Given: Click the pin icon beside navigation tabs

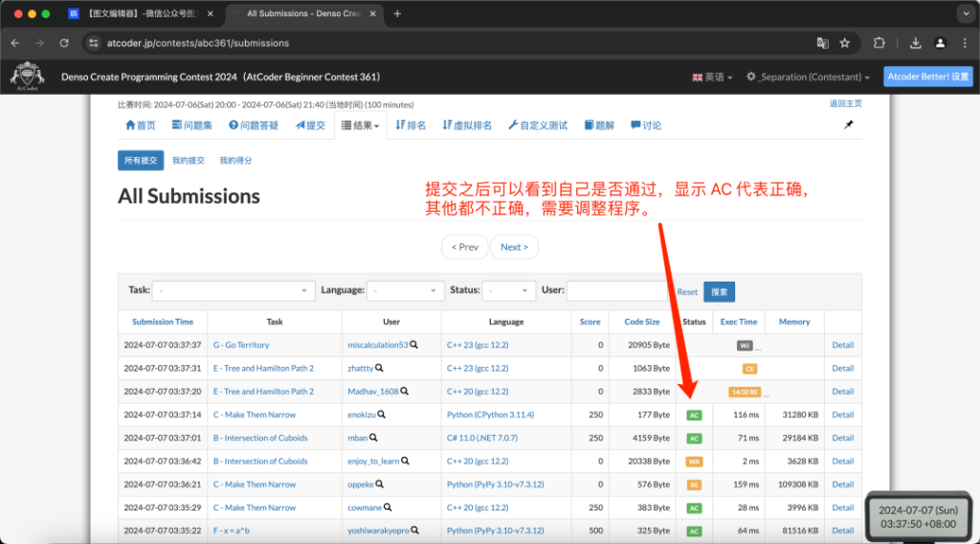Looking at the screenshot, I should [848, 125].
